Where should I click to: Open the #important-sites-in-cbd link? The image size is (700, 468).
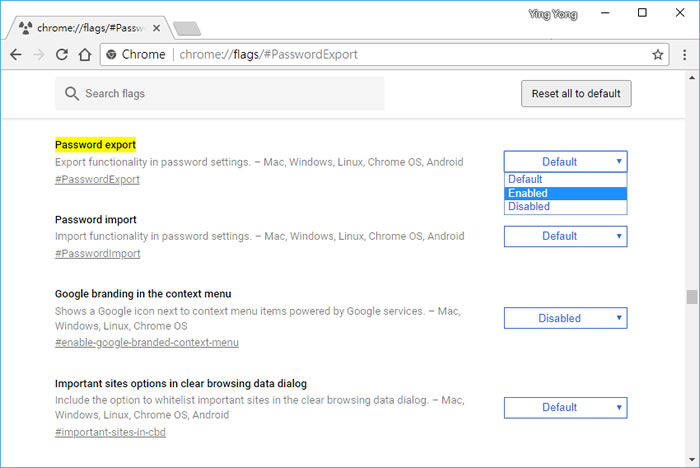tap(110, 432)
